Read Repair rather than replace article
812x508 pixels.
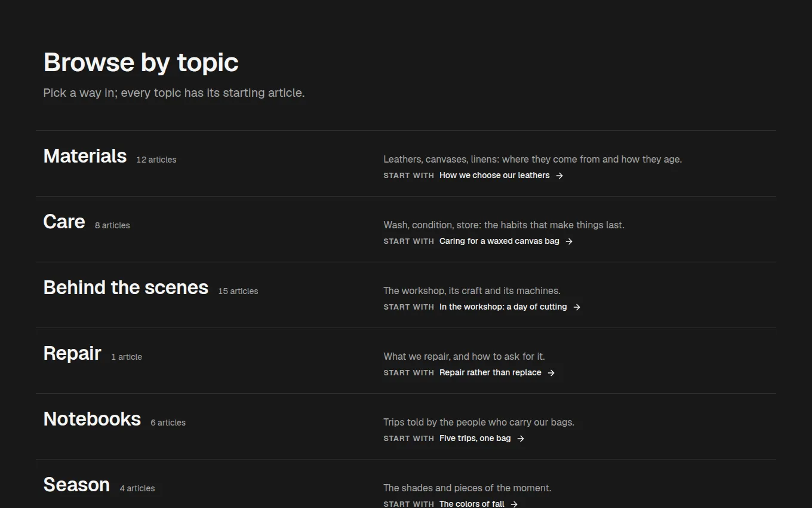tap(490, 372)
